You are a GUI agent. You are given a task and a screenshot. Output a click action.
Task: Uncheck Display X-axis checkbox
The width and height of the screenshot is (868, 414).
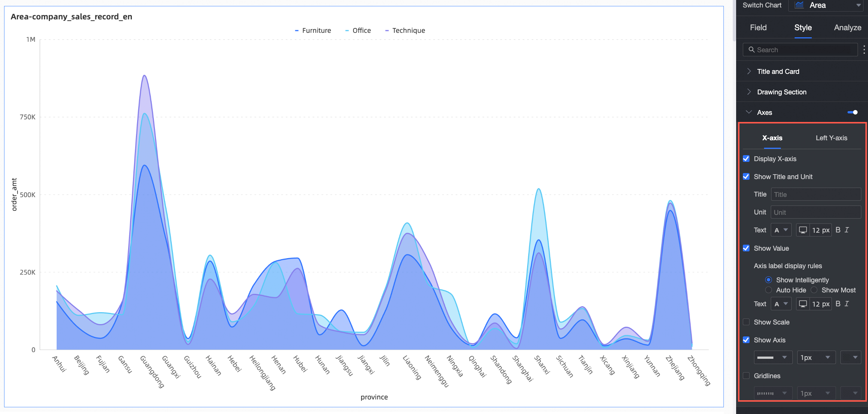[746, 159]
